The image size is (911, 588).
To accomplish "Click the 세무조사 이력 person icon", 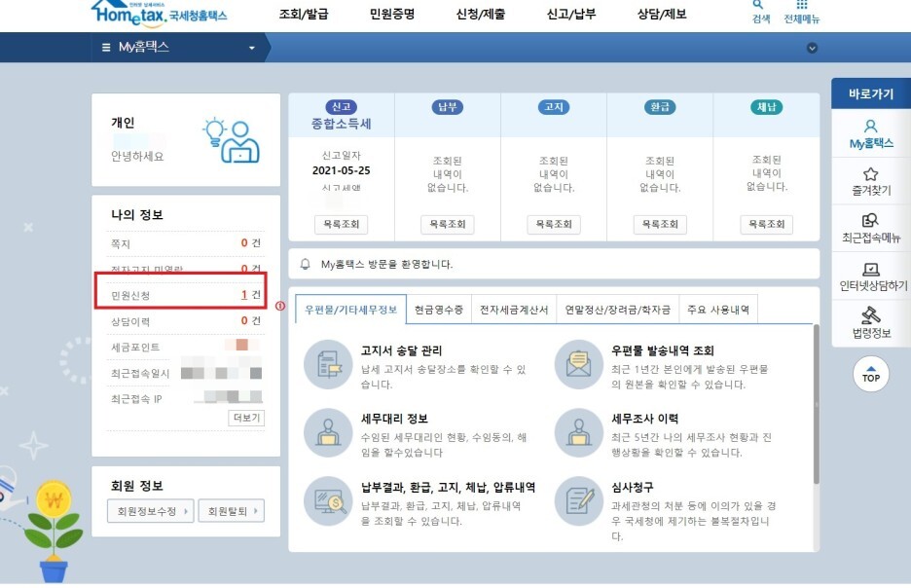I will (579, 433).
